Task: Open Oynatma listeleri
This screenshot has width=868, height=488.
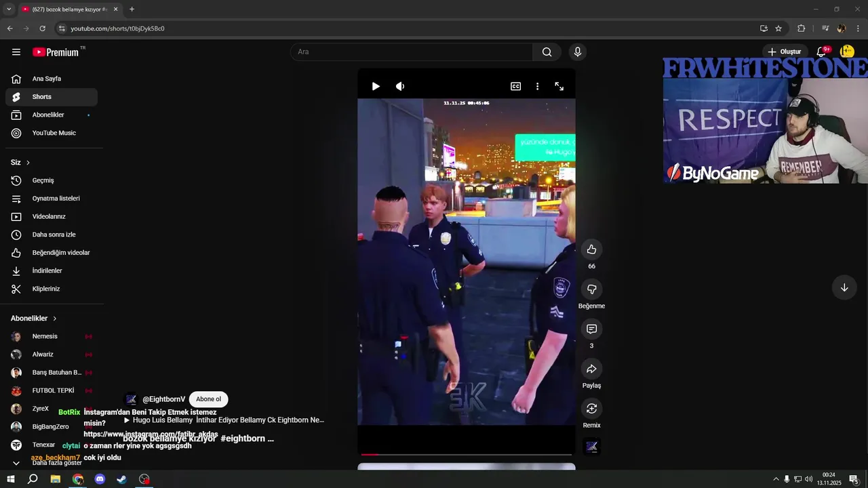Action: tap(52, 199)
